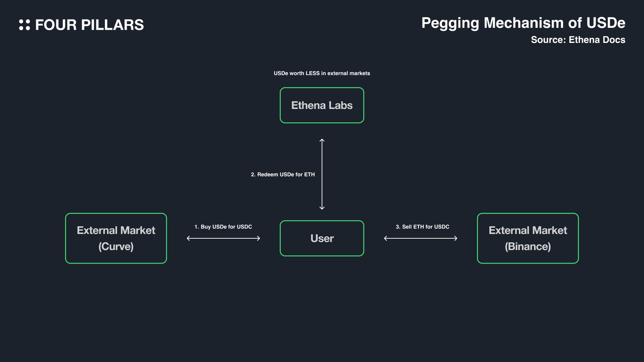The width and height of the screenshot is (644, 362).
Task: Select the USDe worth LESS caption
Action: (x=322, y=73)
